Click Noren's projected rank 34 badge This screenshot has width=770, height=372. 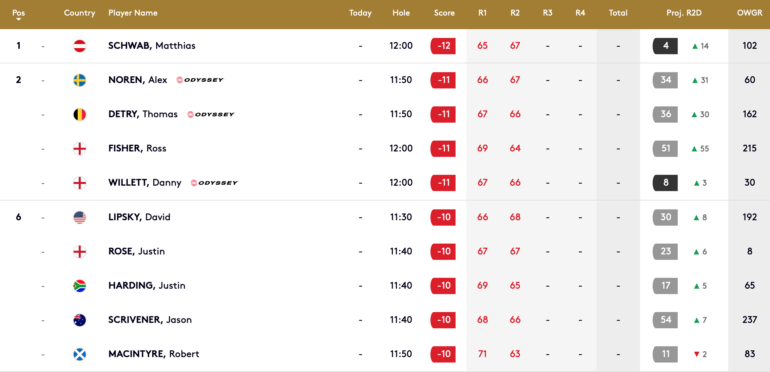point(665,80)
